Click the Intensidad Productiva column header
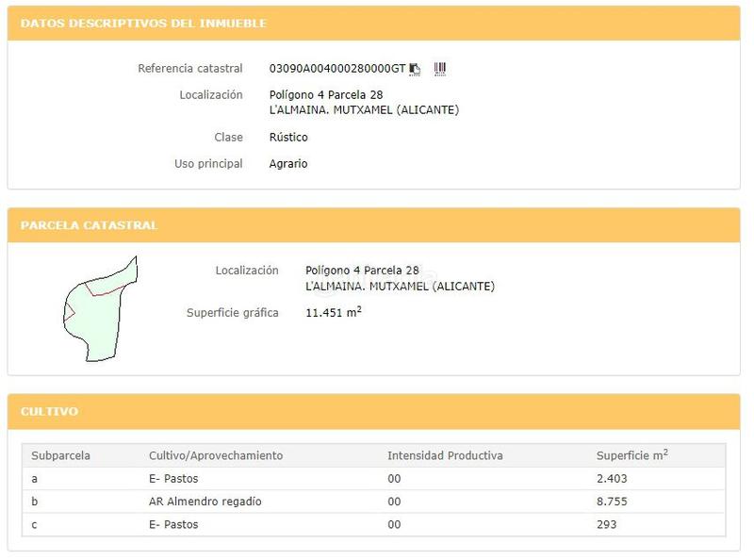The width and height of the screenshot is (754, 560). pyautogui.click(x=445, y=455)
